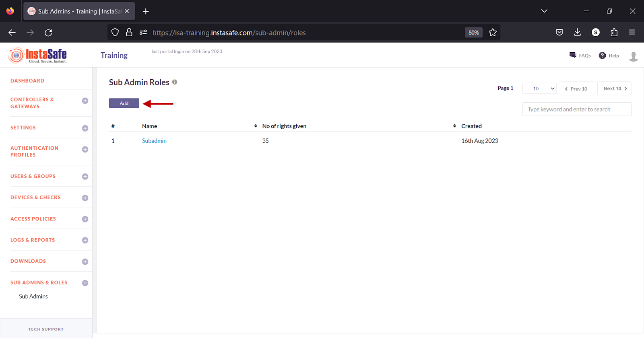Open the Firefox downloads panel
Screen dimensions: 644x338
click(x=577, y=33)
